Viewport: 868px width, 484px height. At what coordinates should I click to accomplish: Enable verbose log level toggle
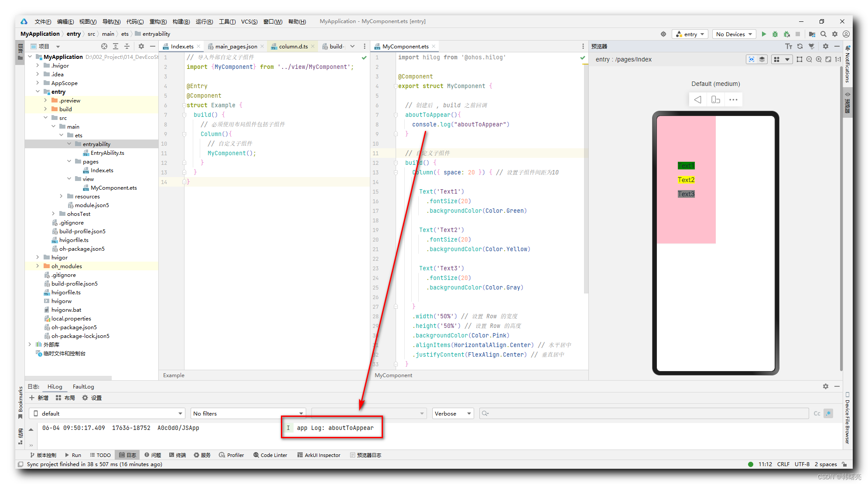(451, 413)
